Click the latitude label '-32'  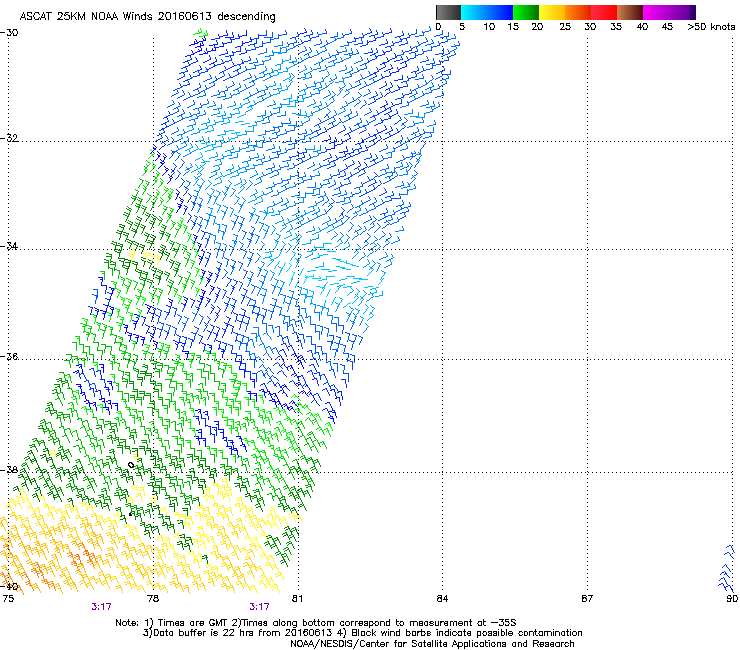(9, 138)
